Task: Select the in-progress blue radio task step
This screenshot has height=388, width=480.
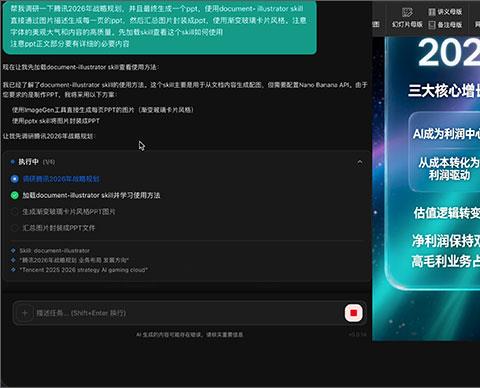Action: pos(14,179)
